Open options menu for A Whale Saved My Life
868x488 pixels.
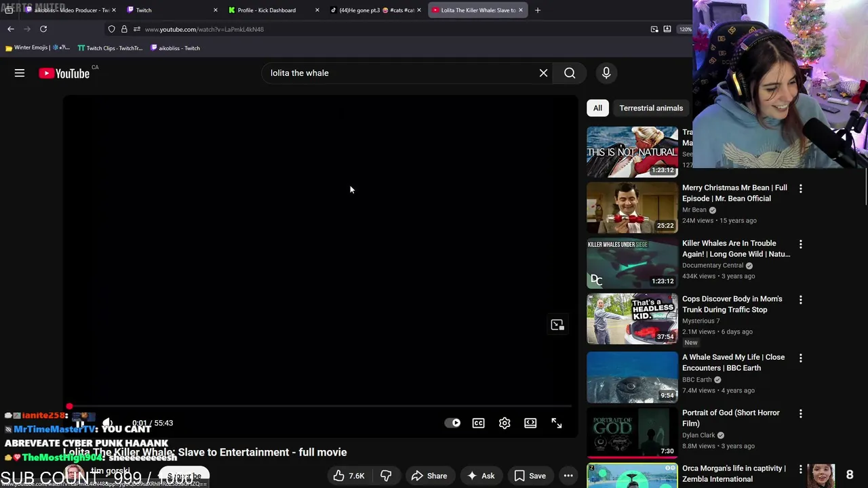pos(801,358)
